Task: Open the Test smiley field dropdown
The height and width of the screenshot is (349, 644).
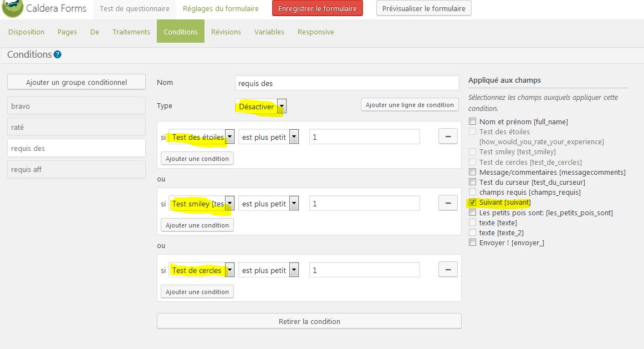Action: [x=201, y=204]
